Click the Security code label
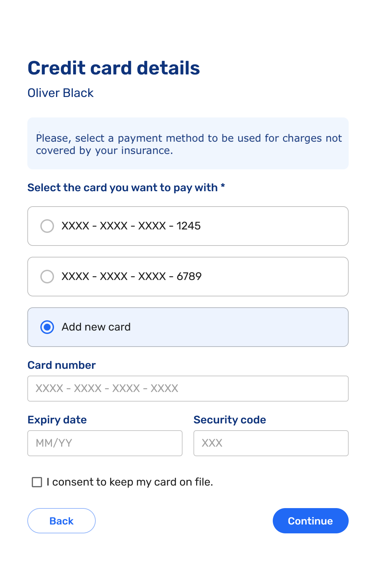Image resolution: width=376 pixels, height=588 pixels. click(x=230, y=420)
